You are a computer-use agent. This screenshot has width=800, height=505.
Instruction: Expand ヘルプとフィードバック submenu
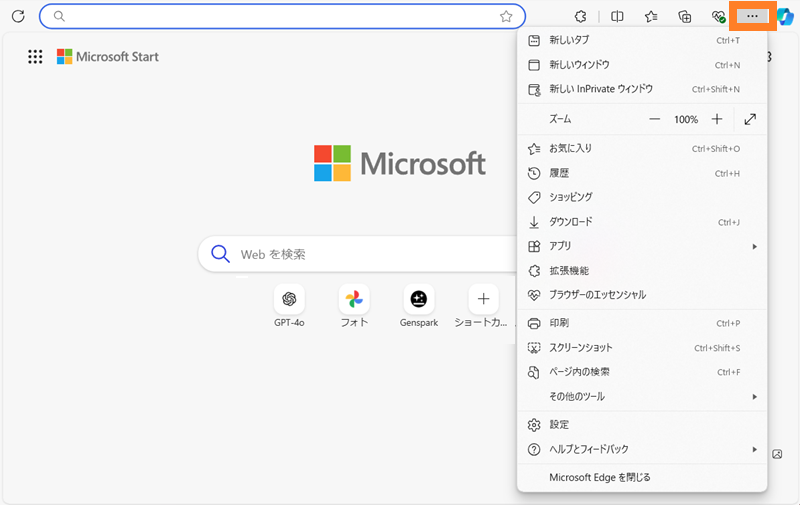point(642,449)
